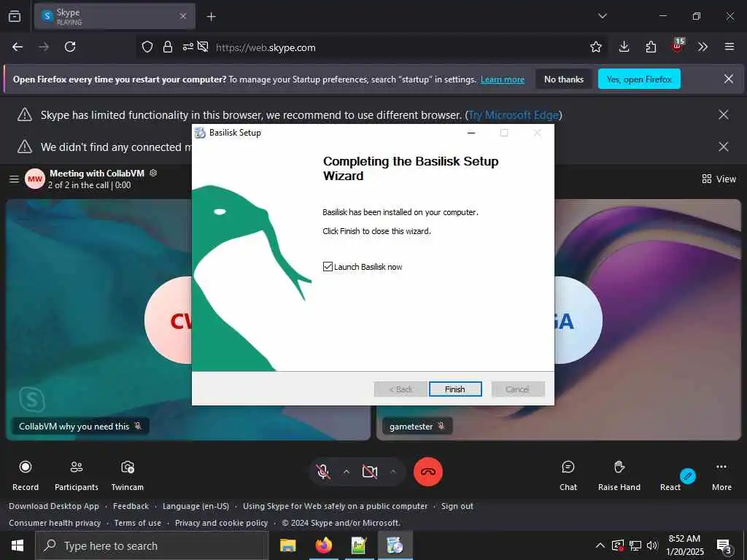Viewport: 747px width, 560px height.
Task: Select the Skype browser tab
Action: [x=115, y=16]
